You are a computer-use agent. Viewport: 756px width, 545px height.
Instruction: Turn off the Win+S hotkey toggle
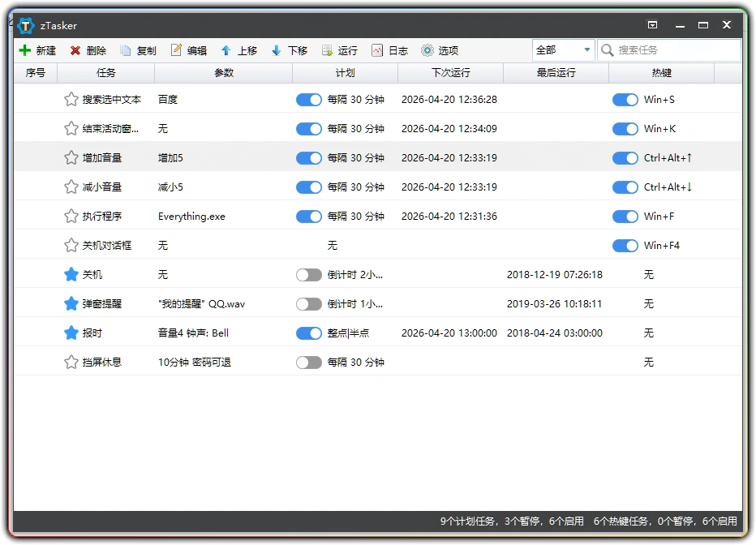(x=625, y=99)
